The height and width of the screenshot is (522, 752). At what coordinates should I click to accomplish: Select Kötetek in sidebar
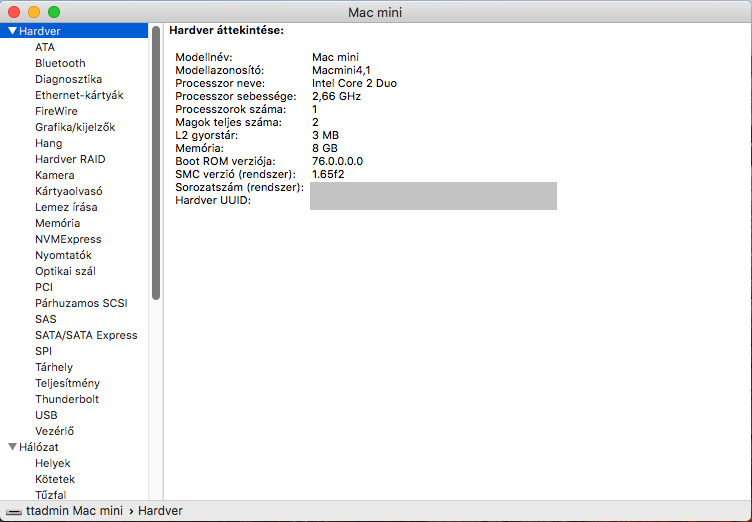[55, 479]
